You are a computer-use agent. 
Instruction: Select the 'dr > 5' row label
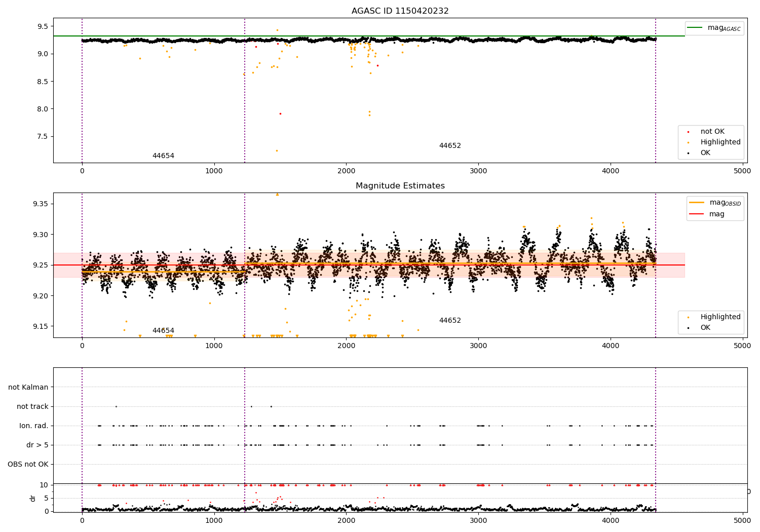(x=37, y=445)
